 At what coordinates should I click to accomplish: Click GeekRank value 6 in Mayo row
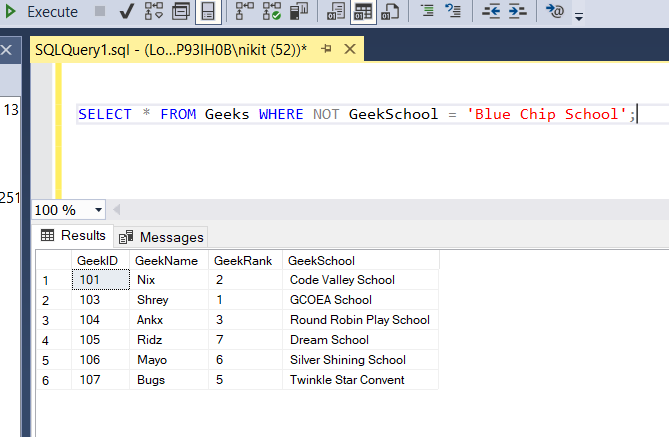tap(245, 360)
